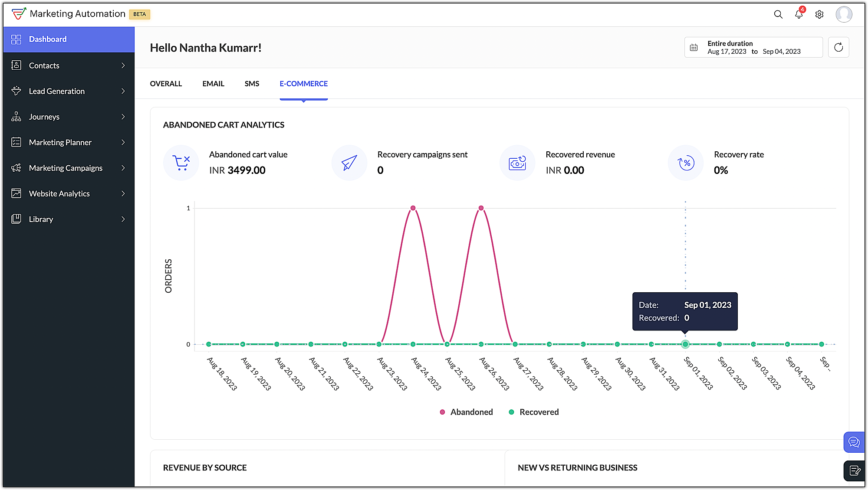The image size is (868, 490).
Task: Click the Marketing Automation logo
Action: 19,14
